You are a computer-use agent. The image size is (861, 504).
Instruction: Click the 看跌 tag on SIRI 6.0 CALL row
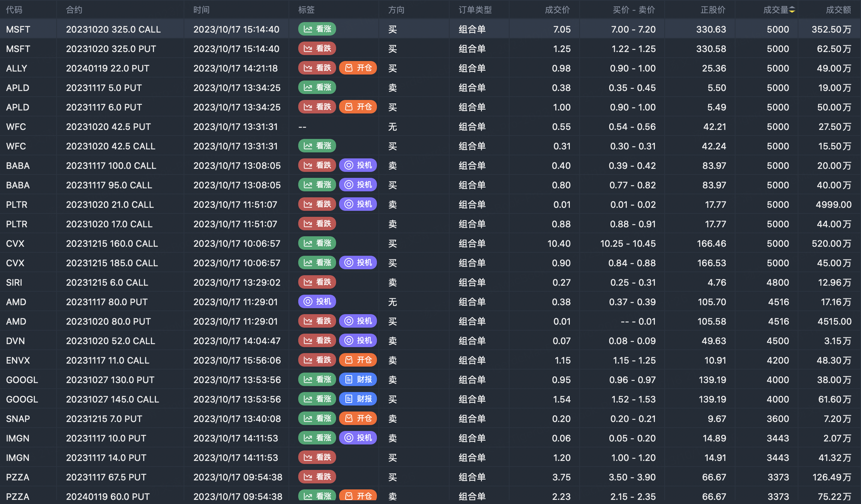tap(317, 282)
